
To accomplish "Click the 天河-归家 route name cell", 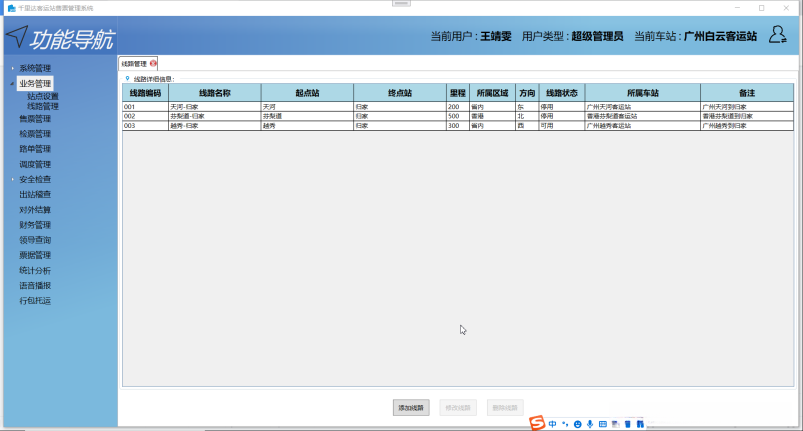I will [x=215, y=107].
